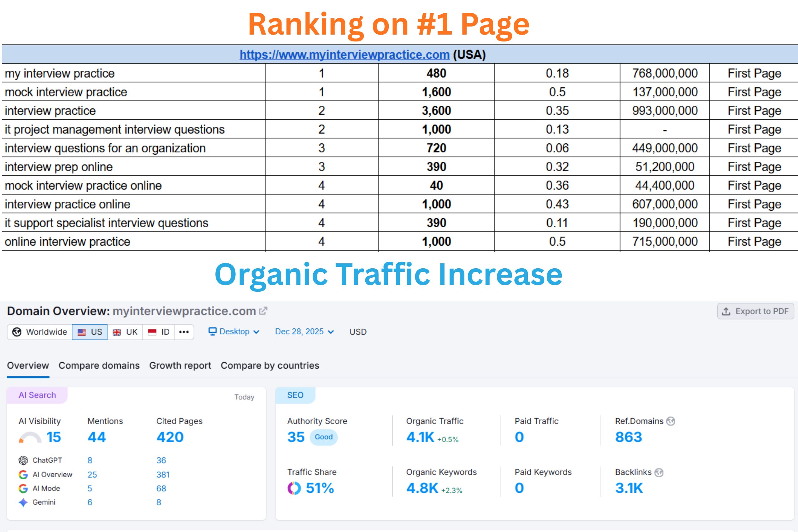Click the ChatGPT icon in AI Search panel

pos(23,460)
